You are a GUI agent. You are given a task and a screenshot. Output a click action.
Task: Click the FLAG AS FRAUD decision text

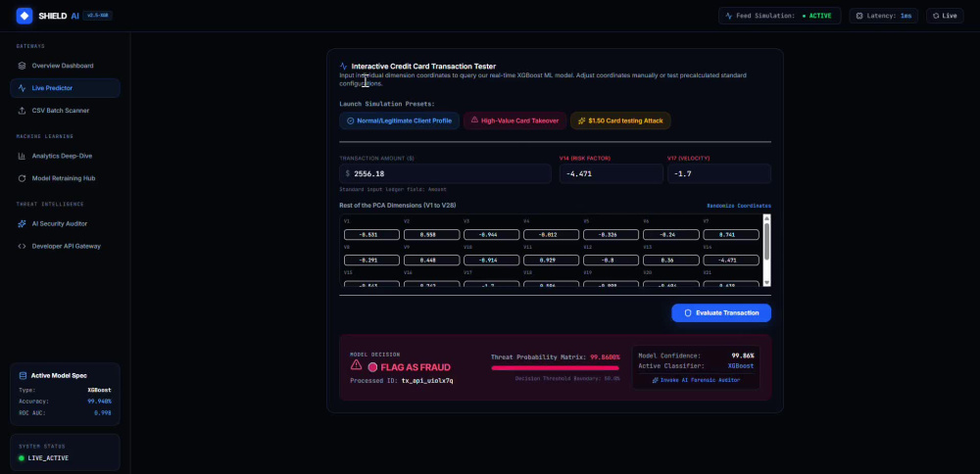(x=416, y=367)
